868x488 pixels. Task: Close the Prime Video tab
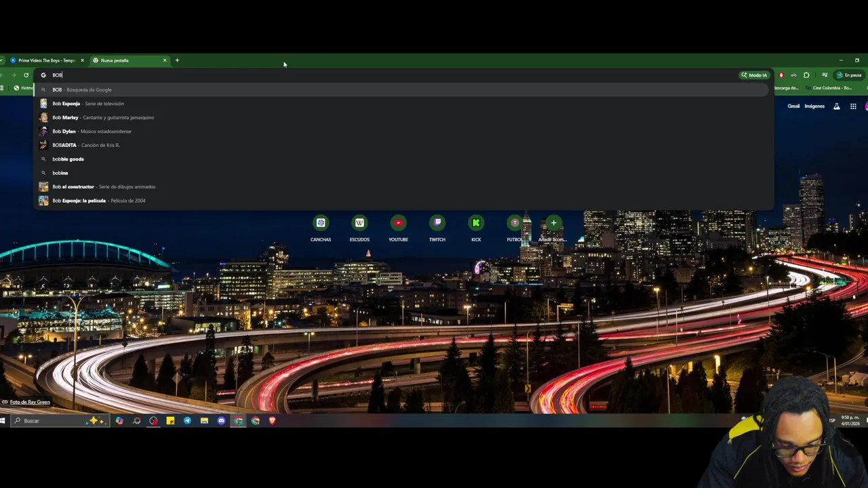click(82, 60)
